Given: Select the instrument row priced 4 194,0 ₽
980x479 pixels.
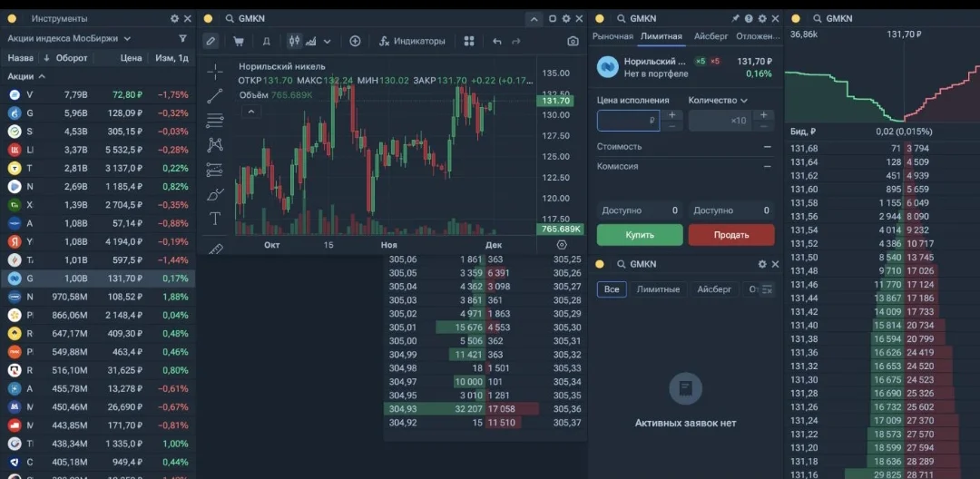Looking at the screenshot, I should [98, 241].
